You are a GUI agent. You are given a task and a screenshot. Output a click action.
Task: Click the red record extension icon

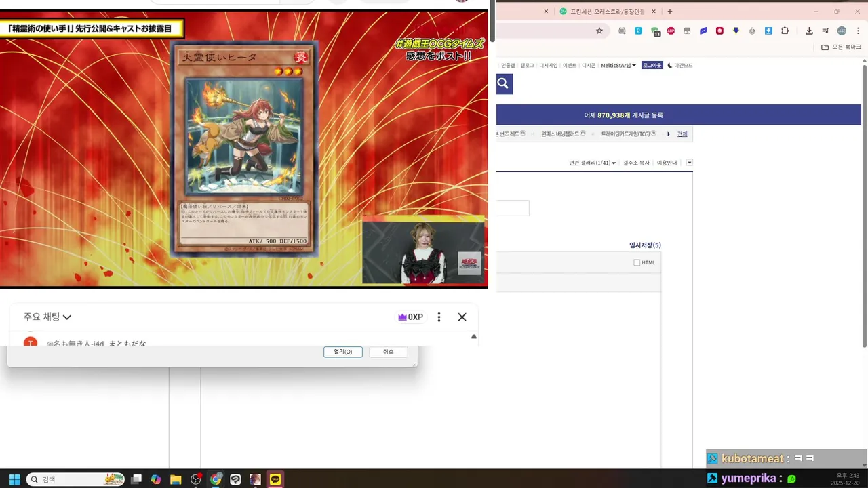point(719,30)
